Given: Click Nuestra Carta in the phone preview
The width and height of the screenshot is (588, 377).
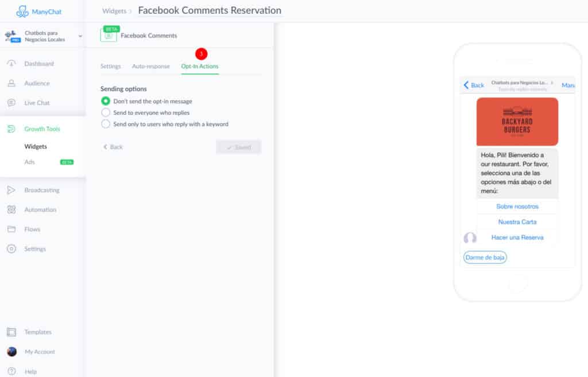Looking at the screenshot, I should point(517,222).
